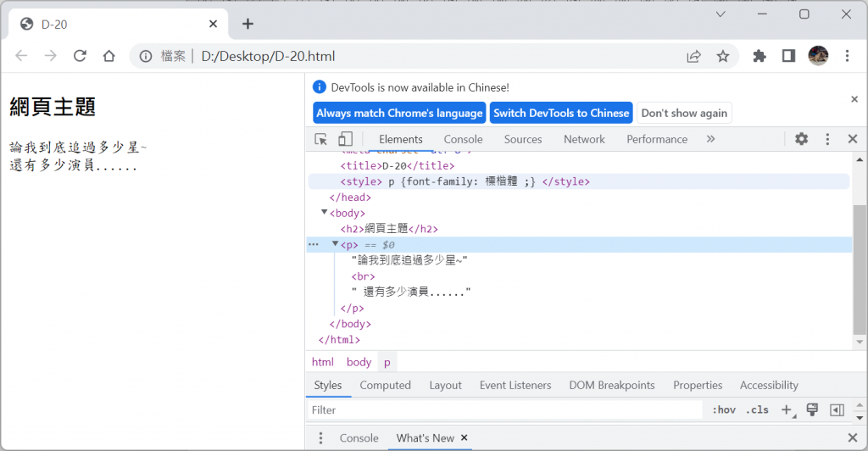Viewport: 868px width, 451px height.
Task: Collapse the body element node
Action: click(324, 213)
